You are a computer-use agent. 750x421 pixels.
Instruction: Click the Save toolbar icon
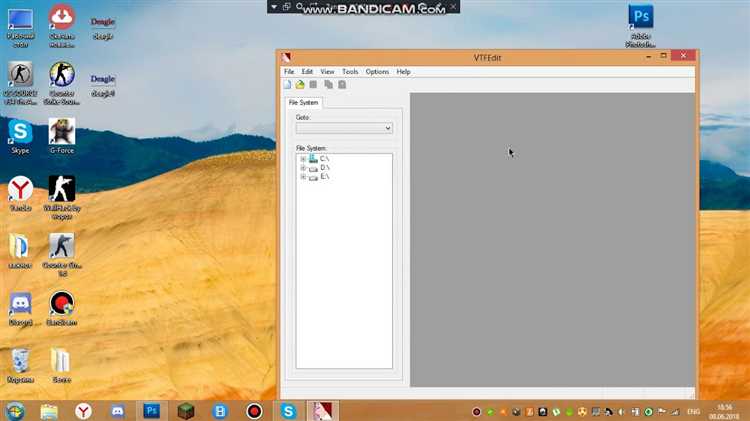[313, 85]
